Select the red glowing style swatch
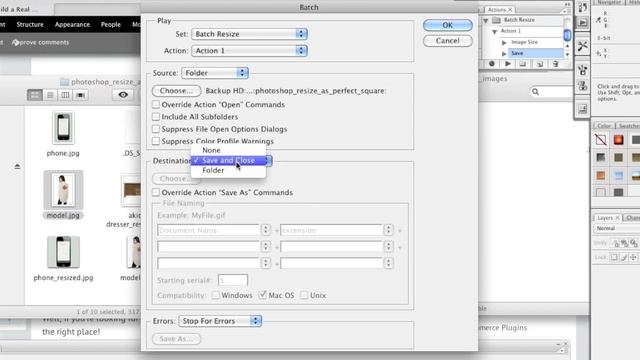This screenshot has height=360, width=640. click(x=618, y=140)
